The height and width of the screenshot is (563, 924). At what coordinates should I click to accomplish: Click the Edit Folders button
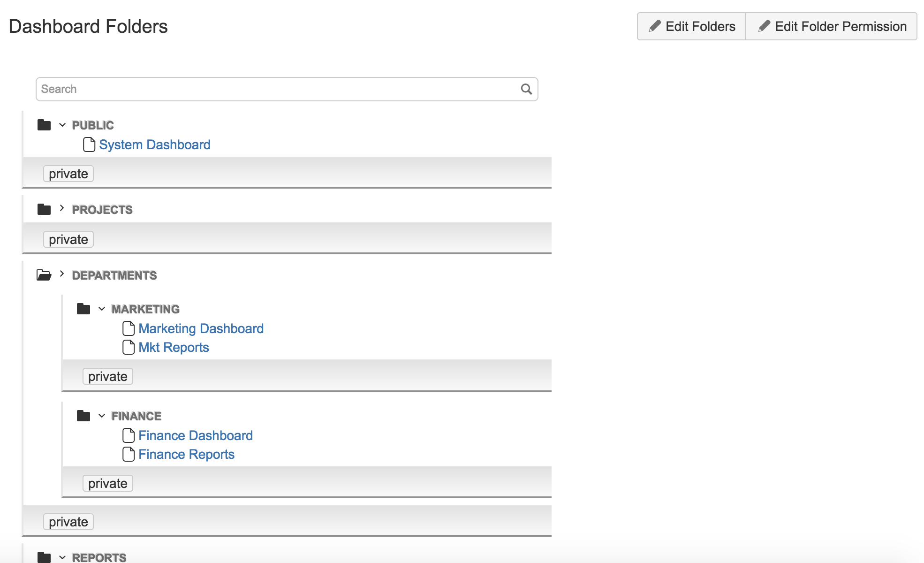(x=691, y=26)
